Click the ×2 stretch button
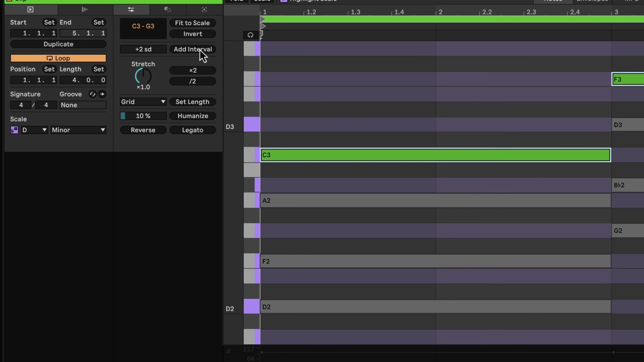Viewport: 644px width, 362px height. click(x=192, y=70)
